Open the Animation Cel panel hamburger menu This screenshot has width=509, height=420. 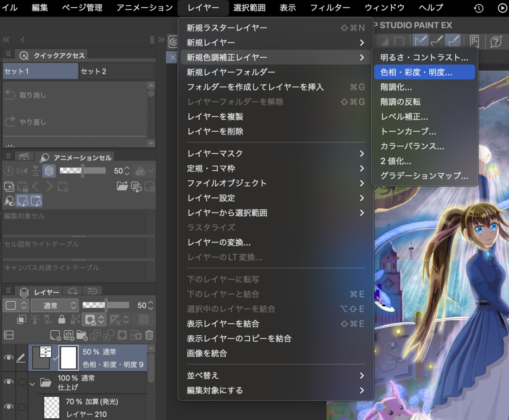[9, 156]
